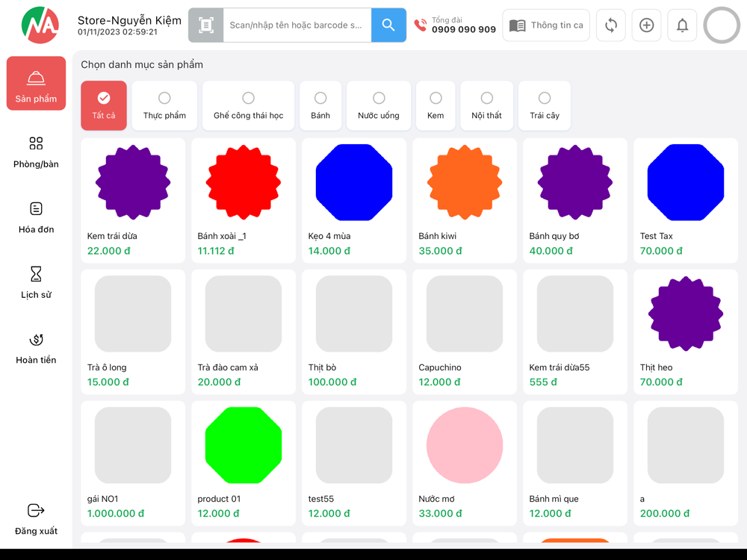Select Trà đào cam xả product
The image size is (747, 560).
click(244, 332)
